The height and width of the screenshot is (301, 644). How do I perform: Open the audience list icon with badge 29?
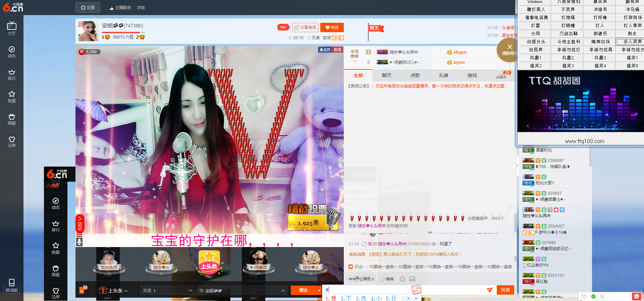(503, 75)
